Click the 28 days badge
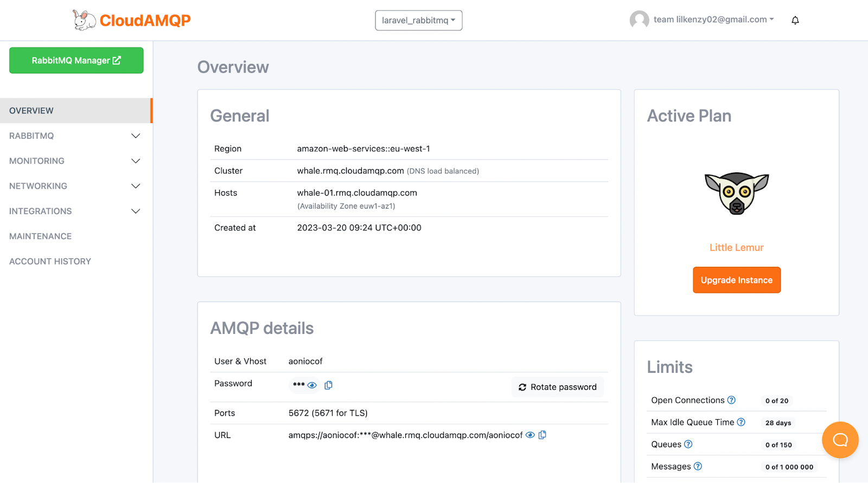The height and width of the screenshot is (483, 868). pyautogui.click(x=778, y=423)
